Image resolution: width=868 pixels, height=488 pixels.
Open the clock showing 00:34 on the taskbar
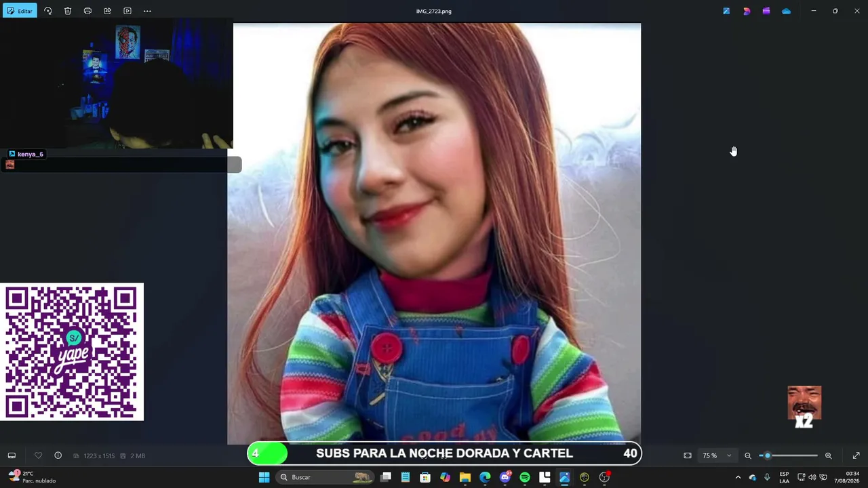coord(848,477)
